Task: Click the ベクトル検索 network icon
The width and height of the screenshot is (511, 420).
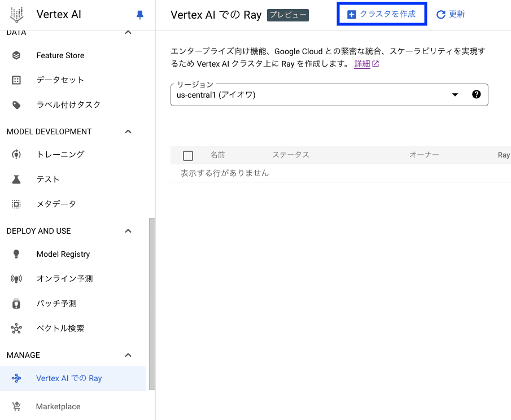Action: pos(16,328)
